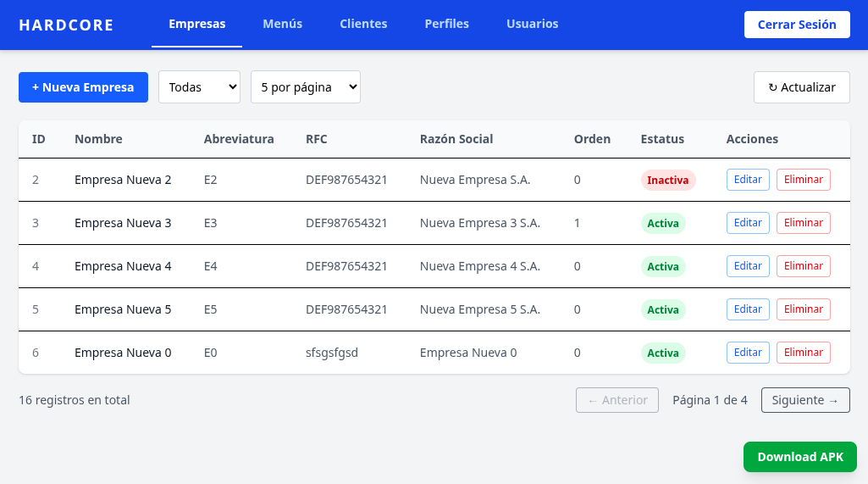Viewport: 868px width, 484px height.
Task: Click the Acciones column header
Action: (752, 139)
